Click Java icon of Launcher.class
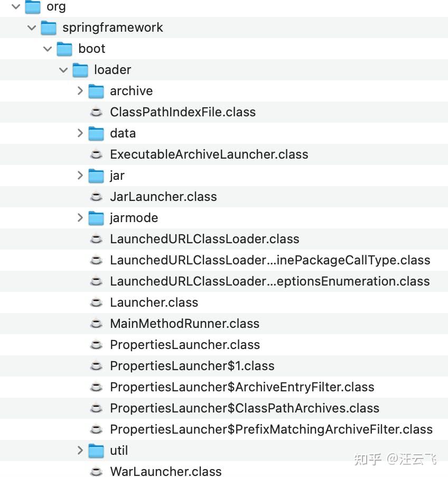The image size is (448, 477). pos(96,302)
